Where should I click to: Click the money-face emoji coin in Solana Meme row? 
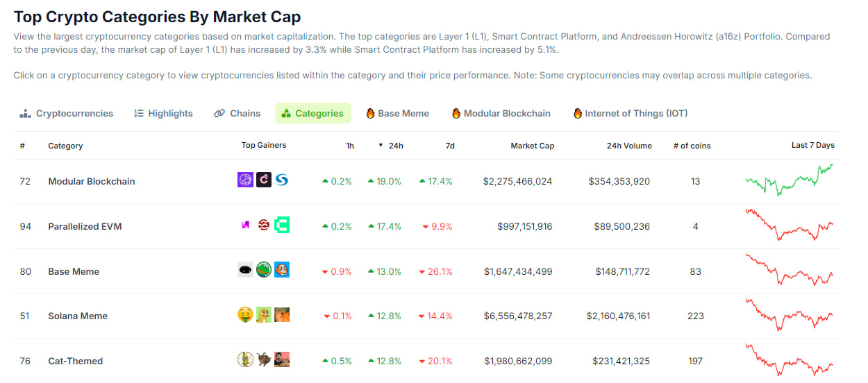click(x=245, y=315)
